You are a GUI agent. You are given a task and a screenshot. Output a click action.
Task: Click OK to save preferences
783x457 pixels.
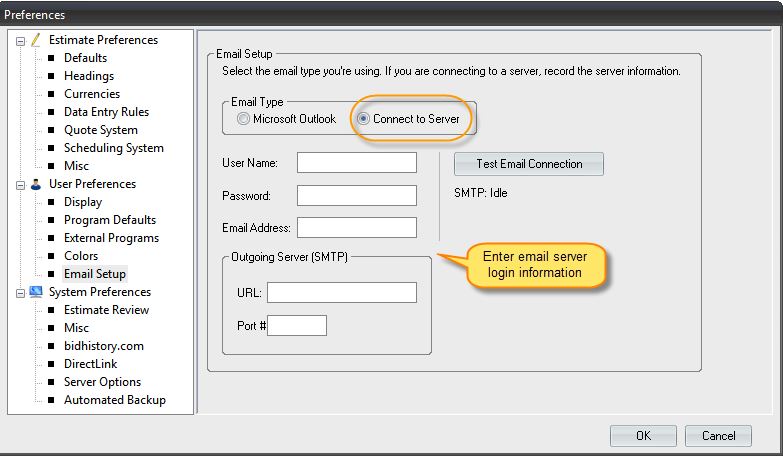coord(643,436)
